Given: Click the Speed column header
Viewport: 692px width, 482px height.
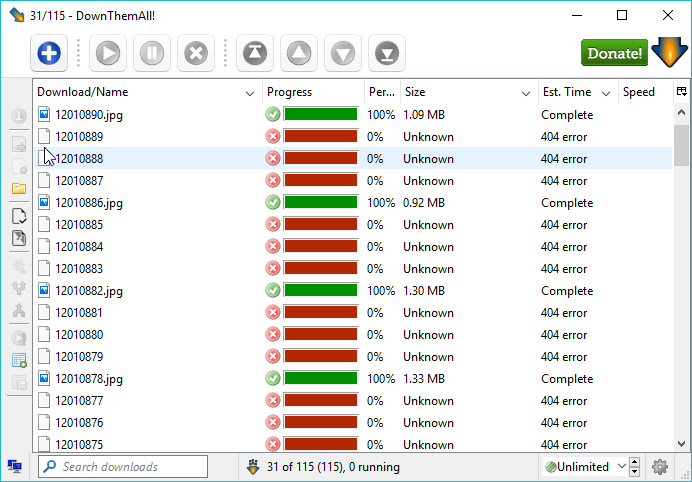Looking at the screenshot, I should tap(640, 92).
